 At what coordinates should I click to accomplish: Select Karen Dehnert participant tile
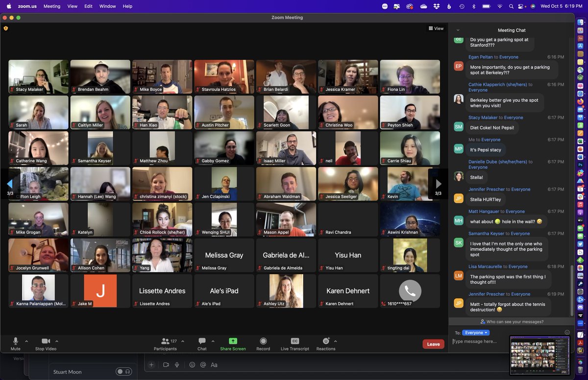348,291
